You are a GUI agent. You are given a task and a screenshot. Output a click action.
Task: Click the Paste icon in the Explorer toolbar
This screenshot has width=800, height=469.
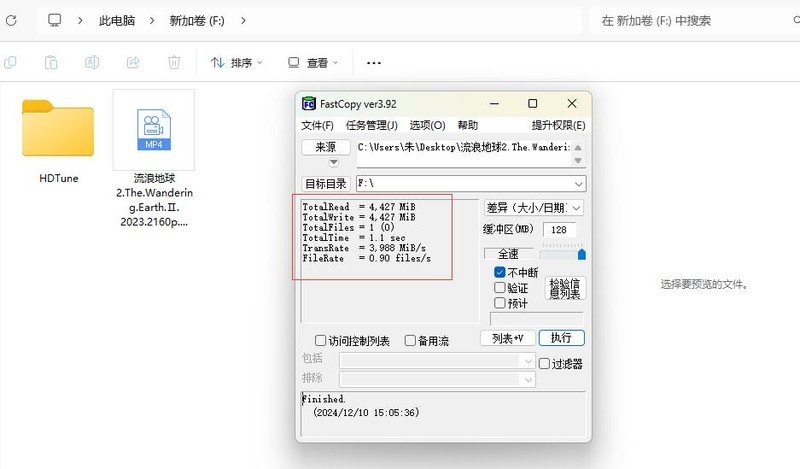tap(51, 63)
